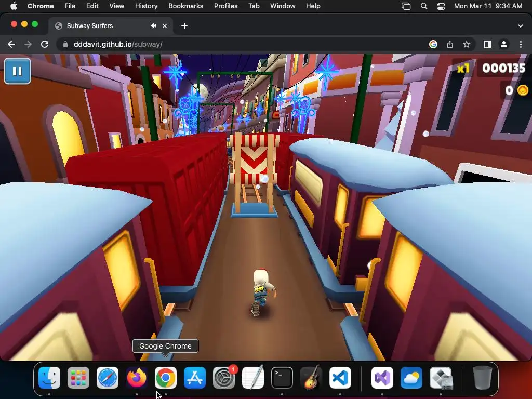532x399 pixels.
Task: Open Terminal from the dock
Action: [x=282, y=378]
